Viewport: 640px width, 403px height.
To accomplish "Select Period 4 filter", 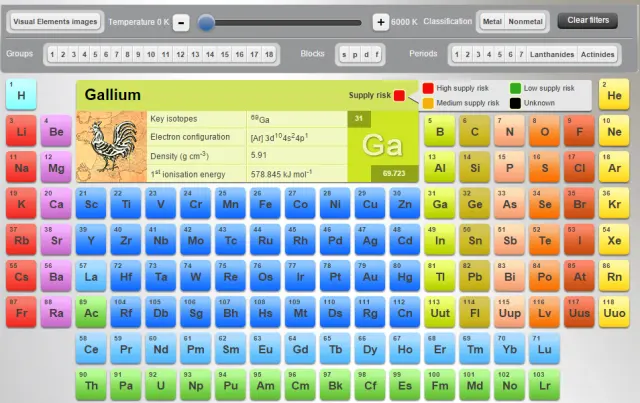I will click(x=489, y=54).
